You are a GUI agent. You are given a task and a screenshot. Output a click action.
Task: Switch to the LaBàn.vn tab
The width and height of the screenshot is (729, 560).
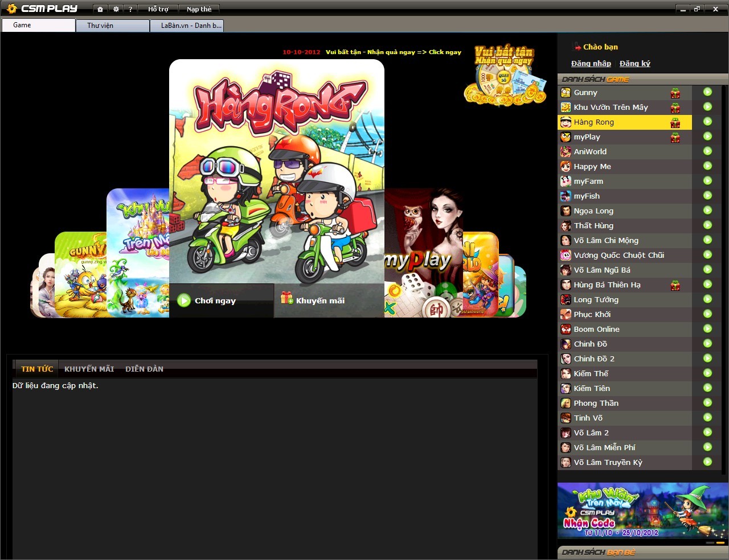(187, 25)
